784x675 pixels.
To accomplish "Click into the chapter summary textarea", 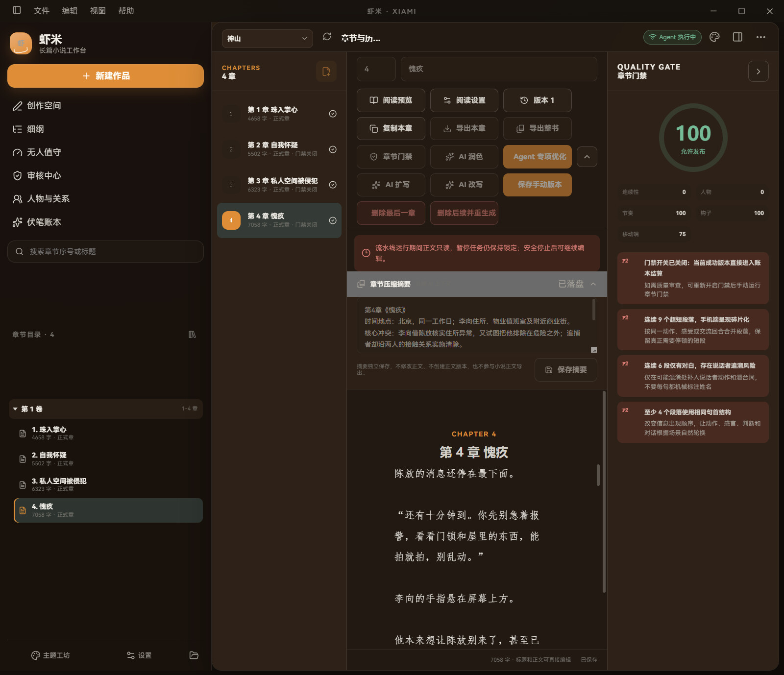I will [x=477, y=325].
